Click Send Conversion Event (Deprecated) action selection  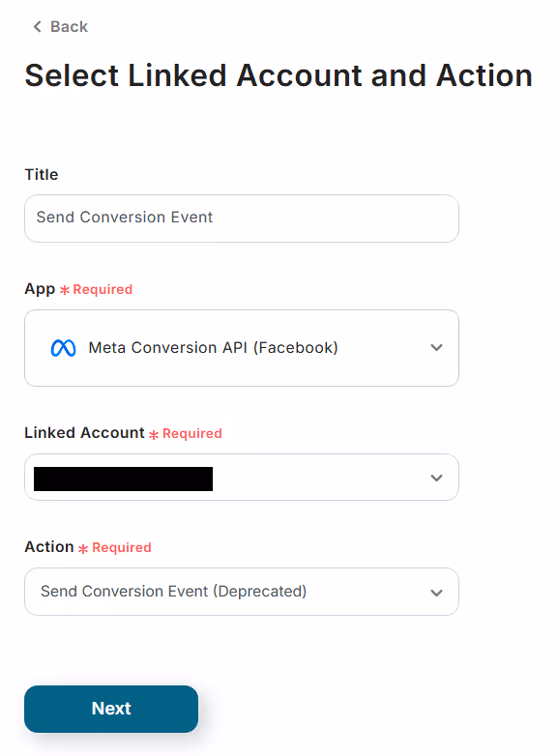click(174, 591)
